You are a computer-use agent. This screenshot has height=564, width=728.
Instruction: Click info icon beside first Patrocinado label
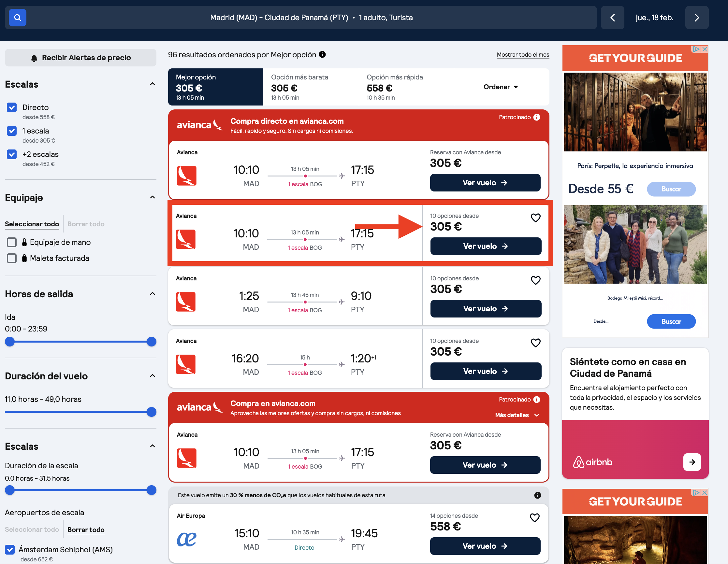pos(537,117)
